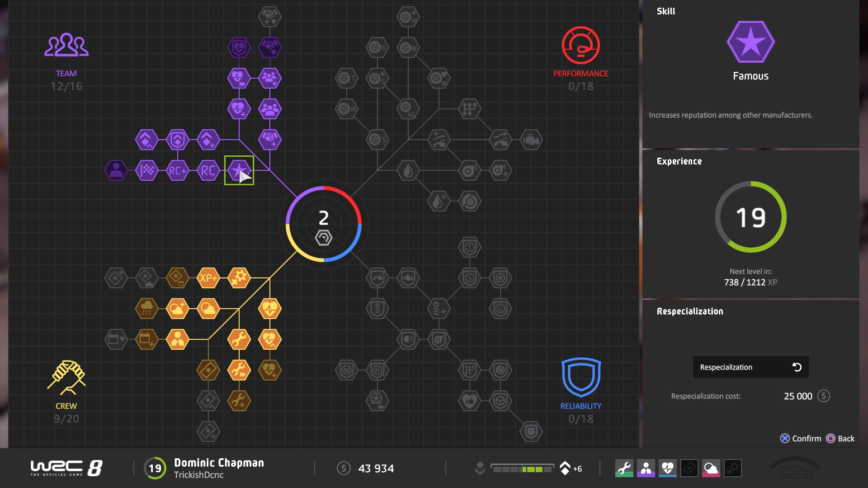Click the Crew category handshake icon
This screenshot has height=488, width=868.
[x=66, y=377]
